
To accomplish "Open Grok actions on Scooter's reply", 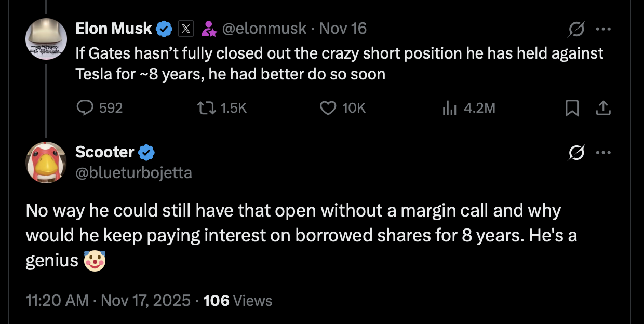I will 576,152.
